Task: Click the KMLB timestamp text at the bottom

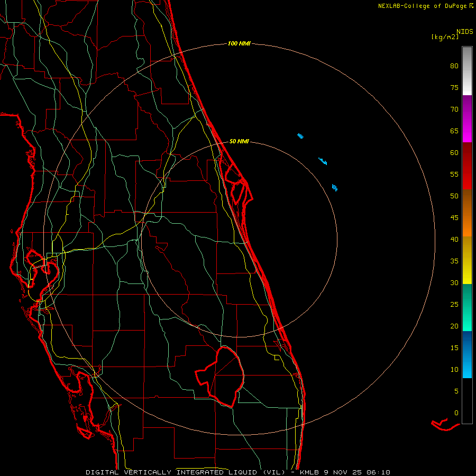Action: pyautogui.click(x=344, y=472)
